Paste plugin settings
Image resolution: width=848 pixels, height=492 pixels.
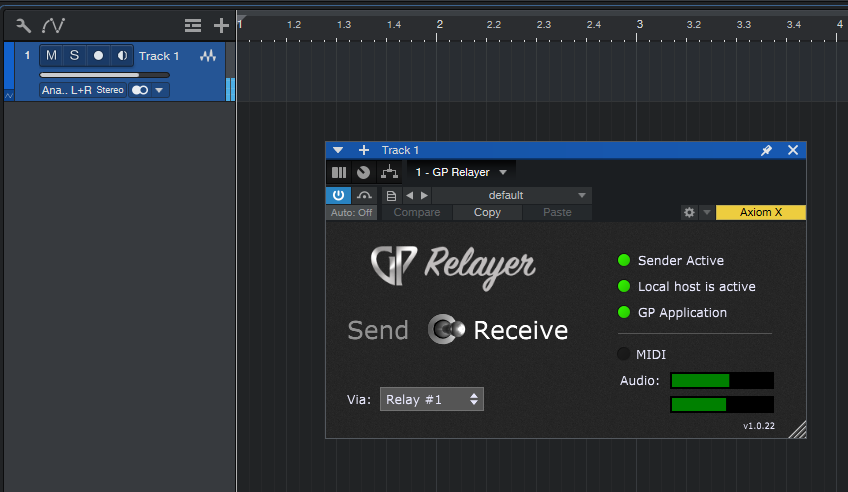(557, 213)
